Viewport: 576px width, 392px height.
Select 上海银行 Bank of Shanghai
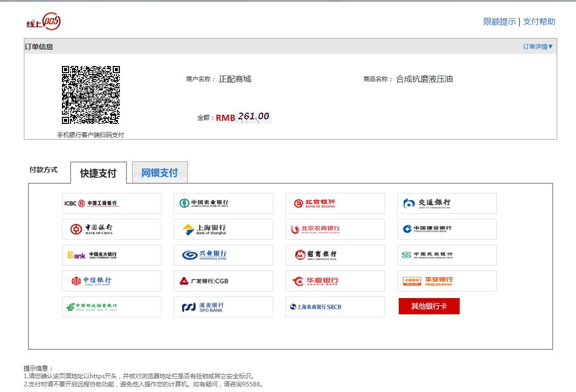coord(223,229)
